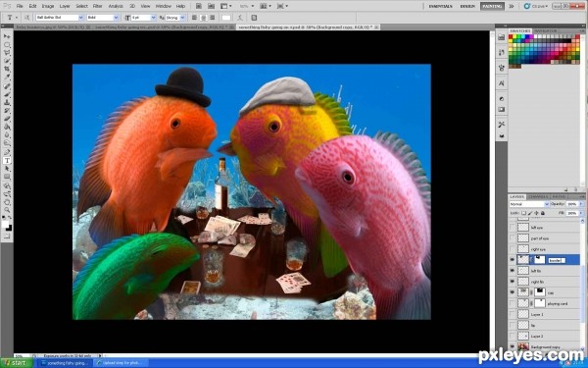Click the foreground color box in the toolbox
The image size is (588, 368).
point(5,224)
